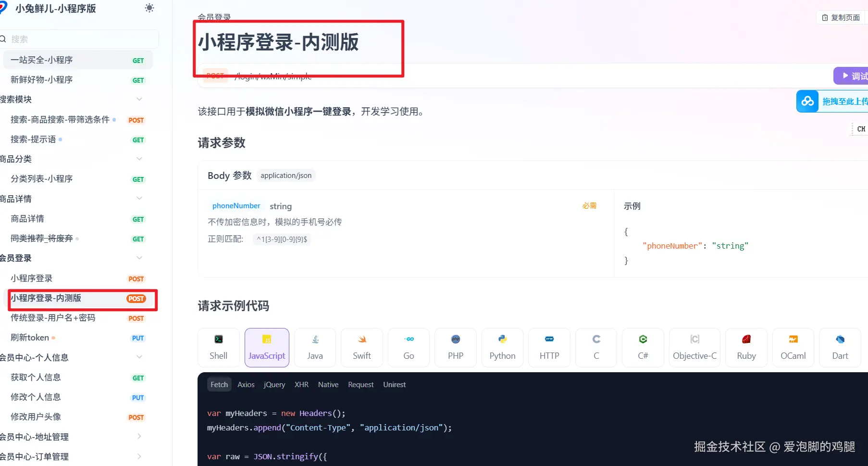Collapse the 会员中心-个人信息 section chevron
This screenshot has width=868, height=466.
click(139, 357)
